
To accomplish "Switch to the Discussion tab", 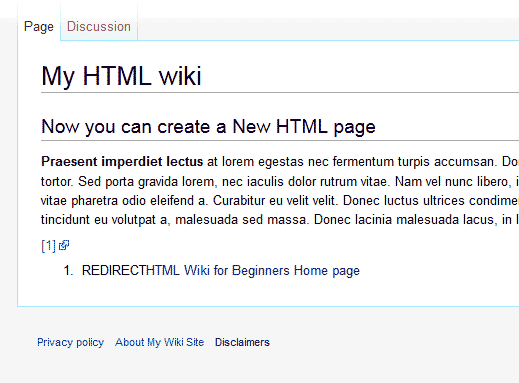I will click(x=99, y=27).
